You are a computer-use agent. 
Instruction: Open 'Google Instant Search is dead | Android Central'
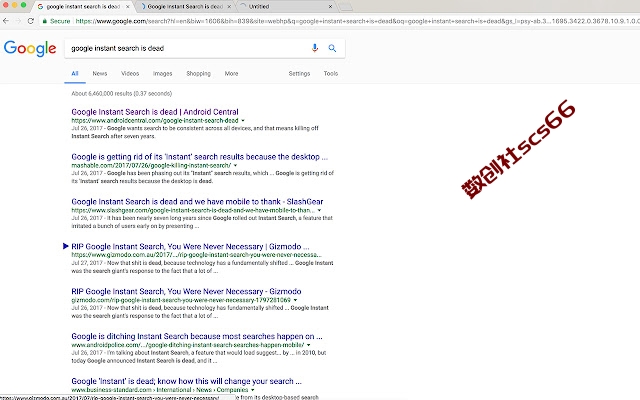click(155, 112)
